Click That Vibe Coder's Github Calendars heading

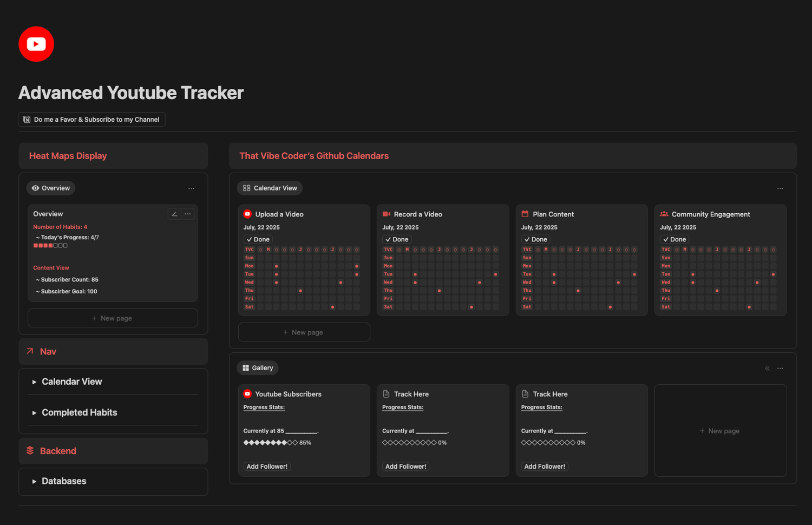[314, 156]
